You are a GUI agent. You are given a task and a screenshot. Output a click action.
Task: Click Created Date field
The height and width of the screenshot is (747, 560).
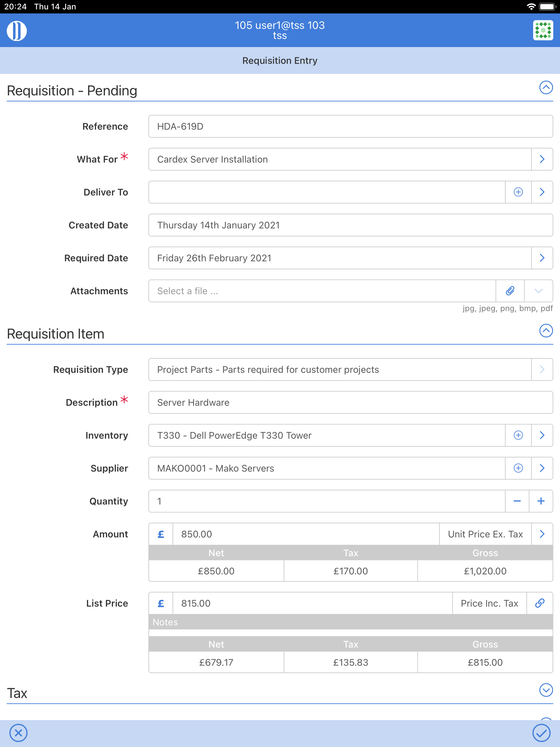[351, 225]
